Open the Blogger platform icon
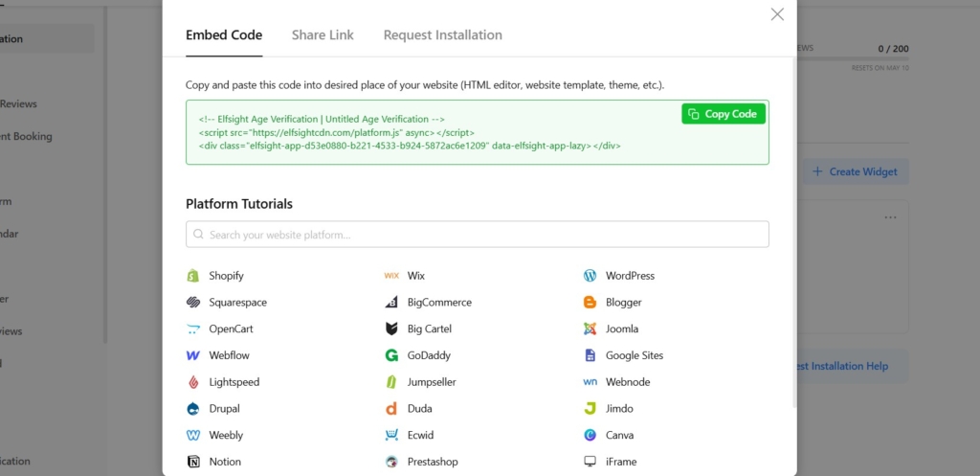This screenshot has width=980, height=476. (590, 303)
